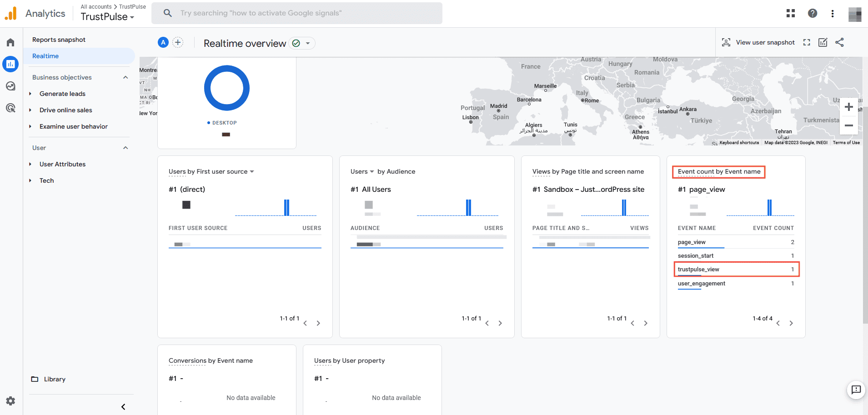Click user_engagement event row

[736, 284]
